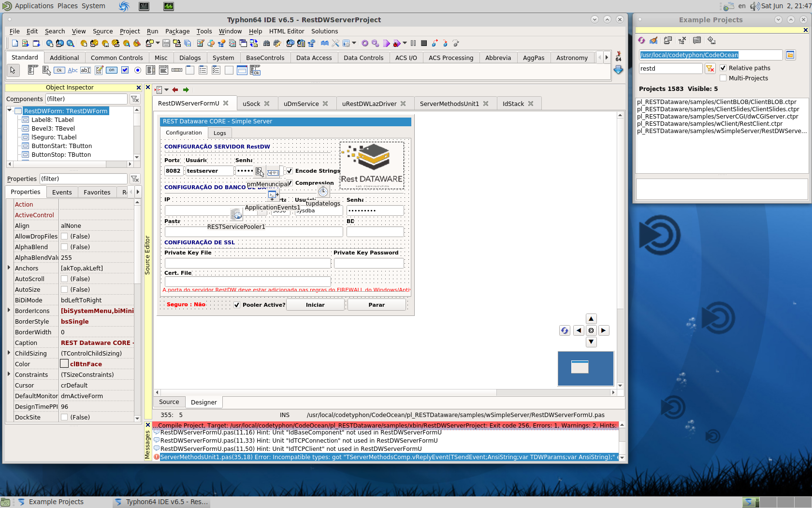Open the HTML Editor menu
This screenshot has width=812, height=508.
[x=287, y=31]
